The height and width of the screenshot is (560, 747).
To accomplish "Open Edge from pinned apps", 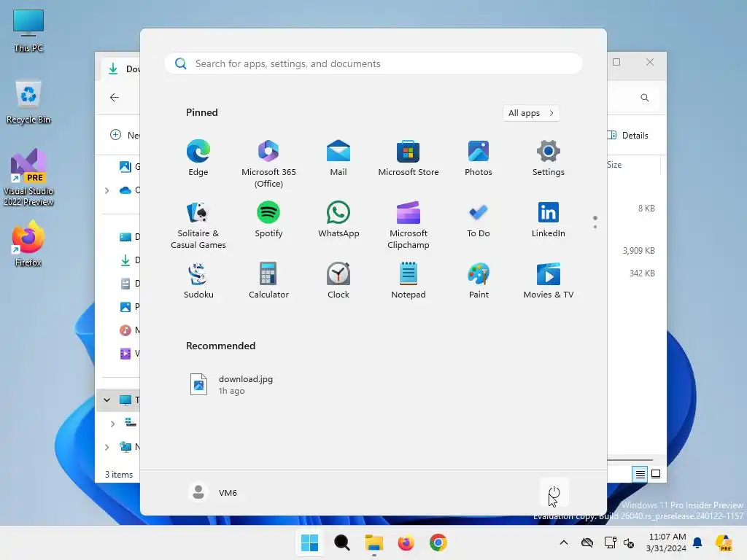I will [x=198, y=158].
